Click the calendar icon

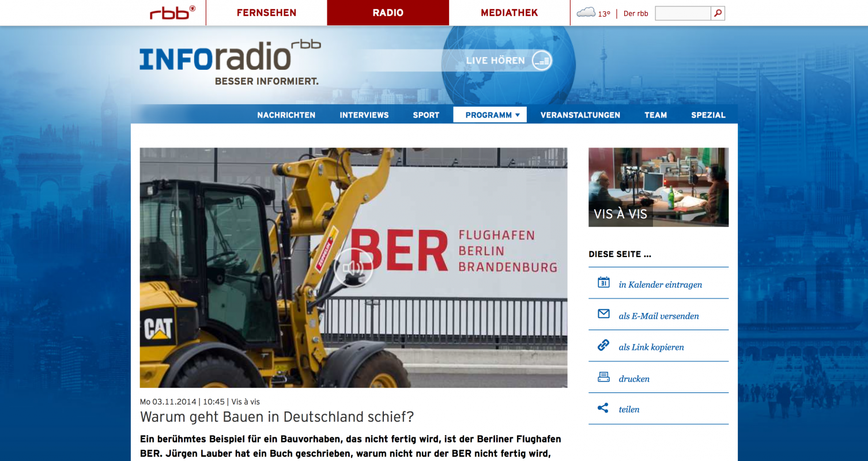(603, 282)
